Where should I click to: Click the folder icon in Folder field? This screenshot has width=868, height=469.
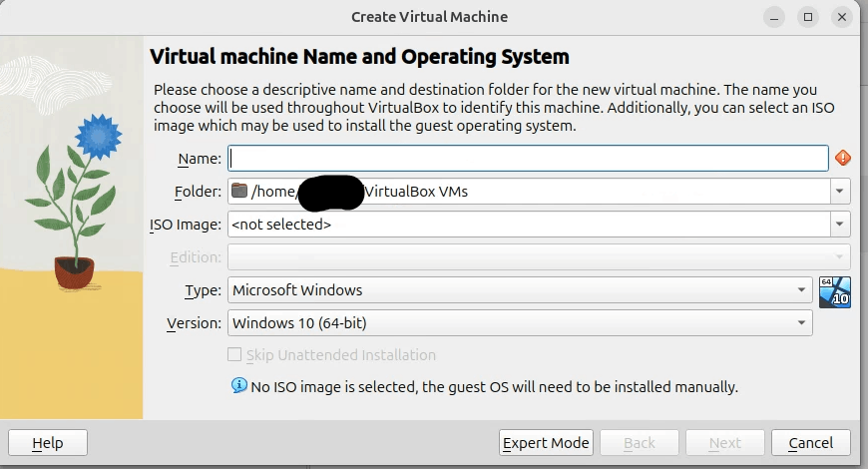point(238,192)
